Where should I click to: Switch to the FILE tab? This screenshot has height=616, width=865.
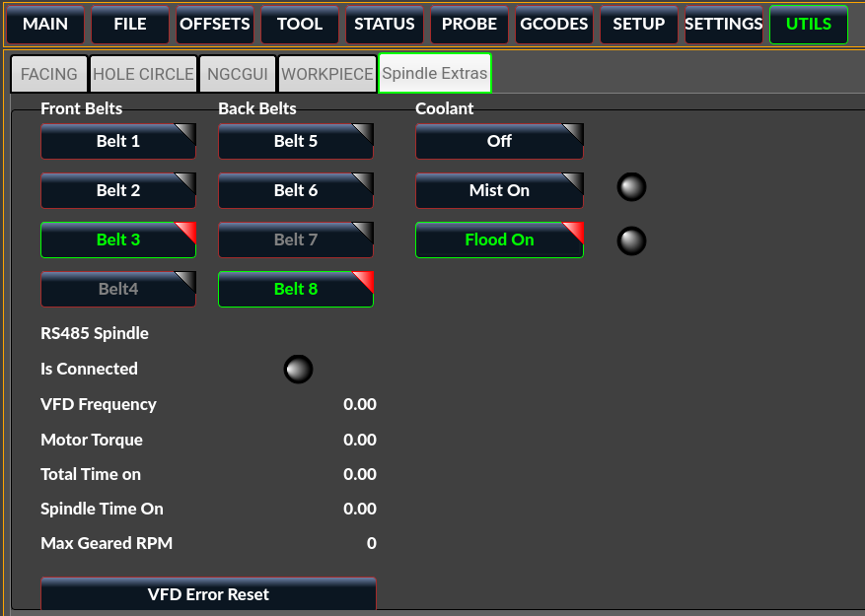tap(130, 25)
